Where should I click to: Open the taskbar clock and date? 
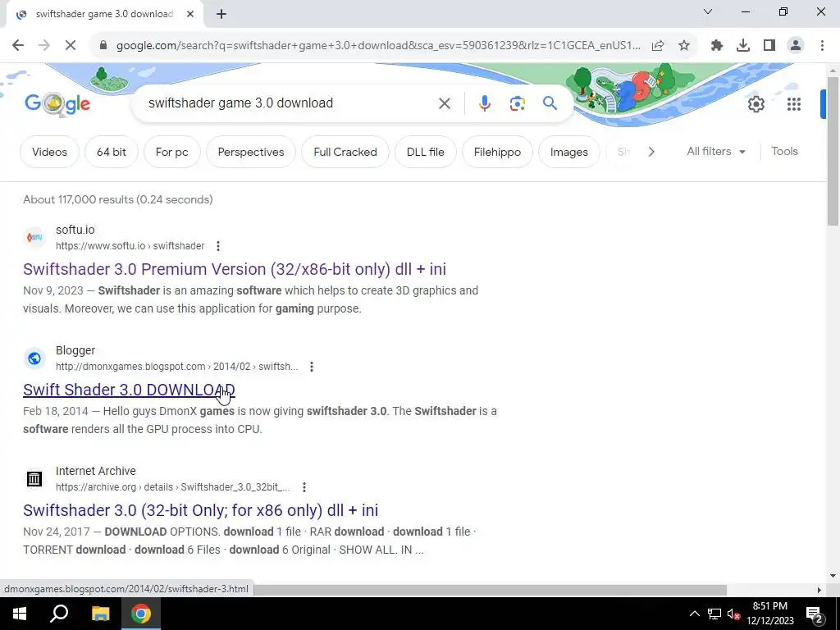tap(769, 614)
